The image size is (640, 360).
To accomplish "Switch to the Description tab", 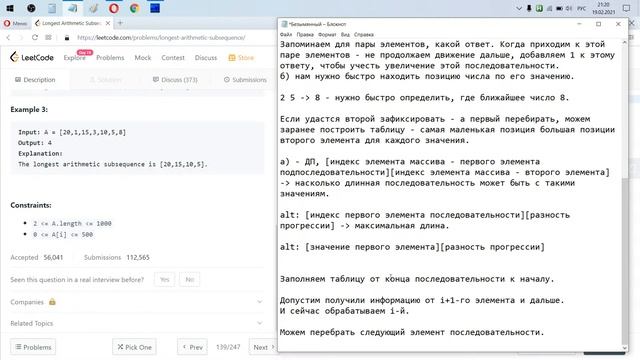I will (x=35, y=80).
